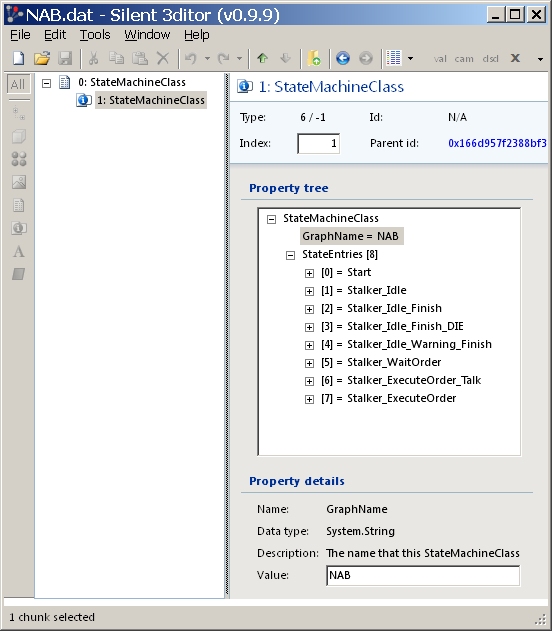Click the Redo arrow icon
Viewport: 552px width, 631px height.
click(223, 58)
